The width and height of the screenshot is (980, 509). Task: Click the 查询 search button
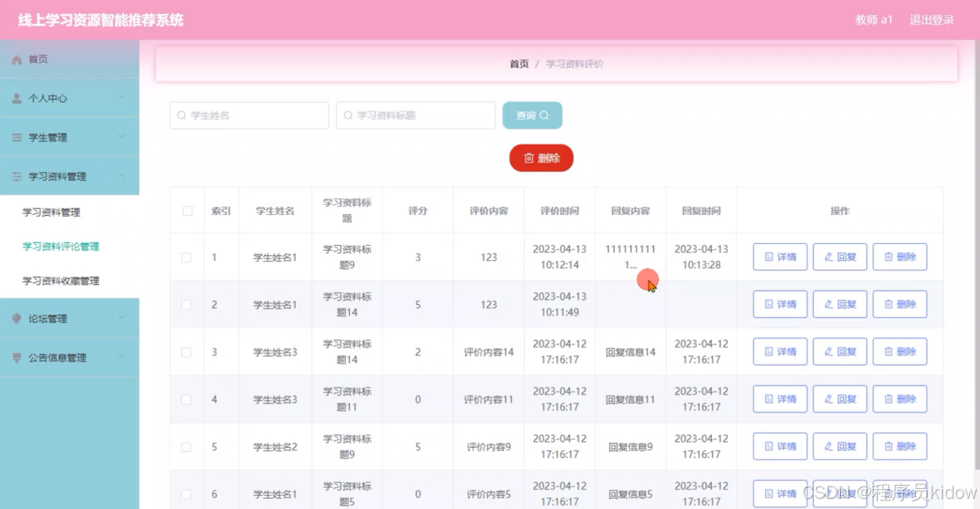coord(532,115)
